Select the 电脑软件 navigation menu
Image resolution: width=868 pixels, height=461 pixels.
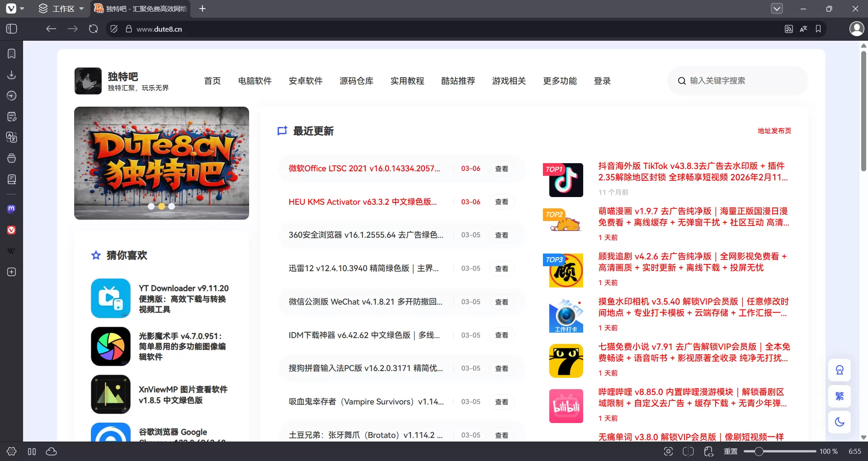point(255,81)
